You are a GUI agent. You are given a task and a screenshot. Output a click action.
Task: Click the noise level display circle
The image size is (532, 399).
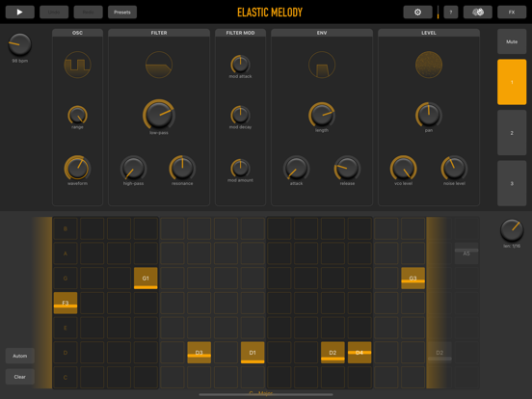click(x=429, y=65)
